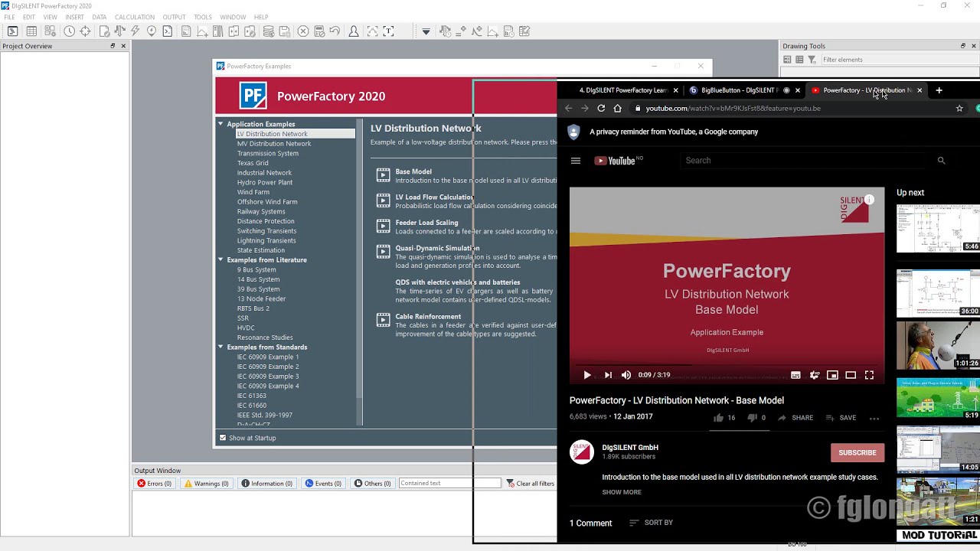Collapse the Examples from Standards group
The width and height of the screenshot is (980, 551).
(x=220, y=347)
